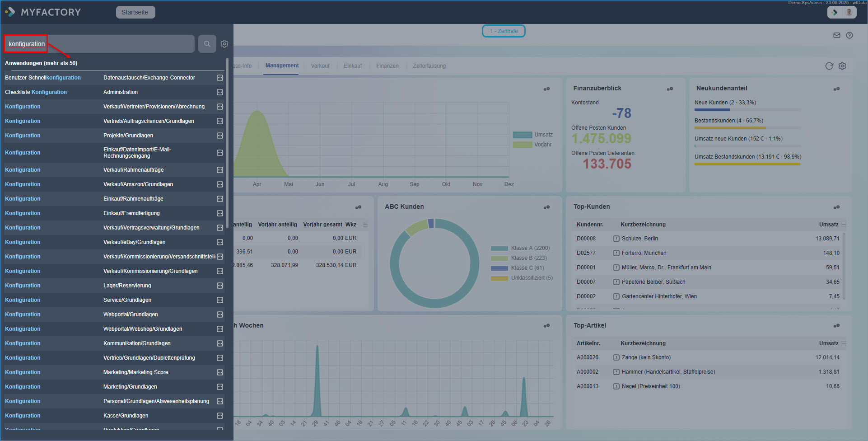Image resolution: width=868 pixels, height=441 pixels.
Task: Open the 1 - Zentrale selector
Action: pyautogui.click(x=504, y=31)
